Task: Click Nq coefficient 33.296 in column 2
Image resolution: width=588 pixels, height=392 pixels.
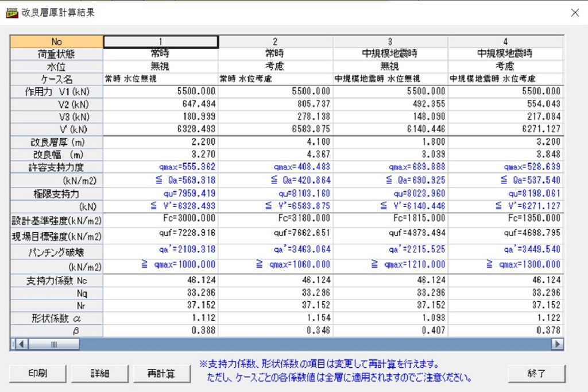Action: pyautogui.click(x=275, y=293)
